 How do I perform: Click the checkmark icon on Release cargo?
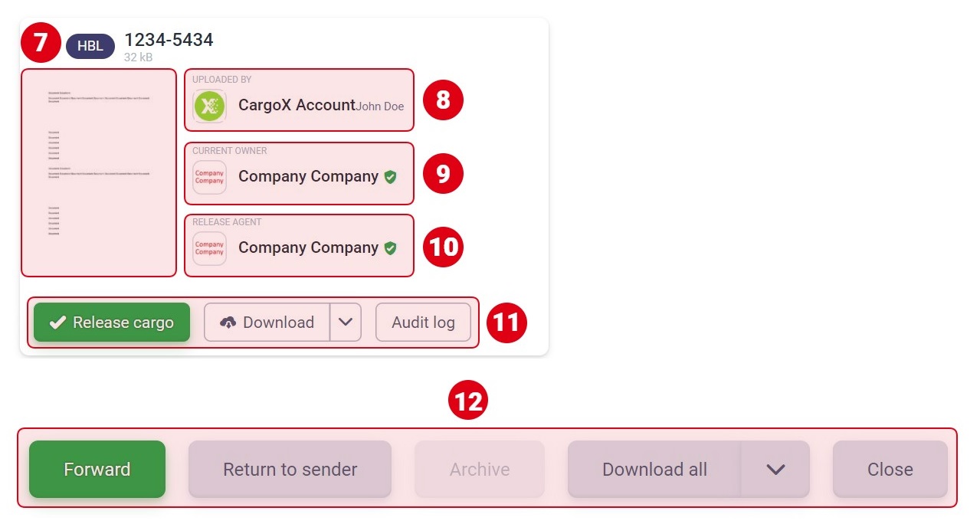(x=57, y=323)
